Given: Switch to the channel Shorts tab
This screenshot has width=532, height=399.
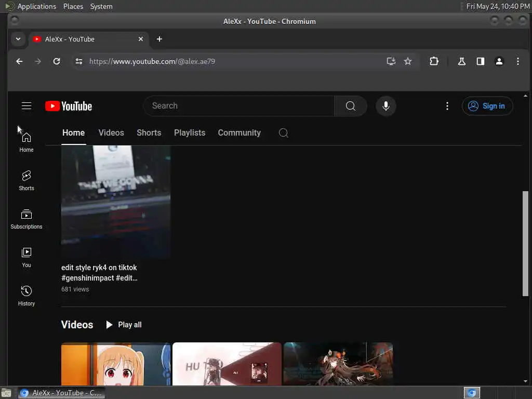Looking at the screenshot, I should pos(149,132).
